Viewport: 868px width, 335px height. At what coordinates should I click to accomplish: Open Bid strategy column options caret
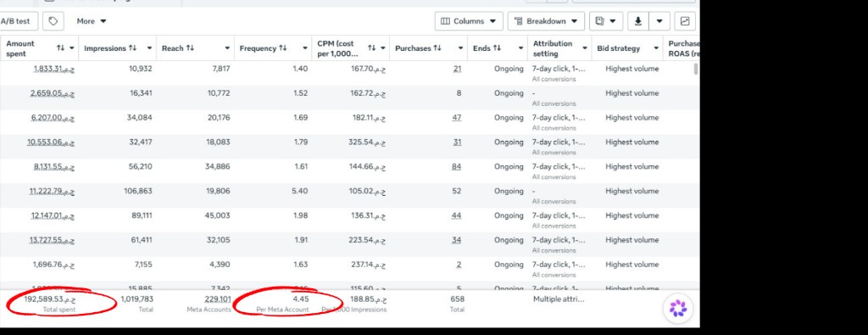tap(656, 48)
